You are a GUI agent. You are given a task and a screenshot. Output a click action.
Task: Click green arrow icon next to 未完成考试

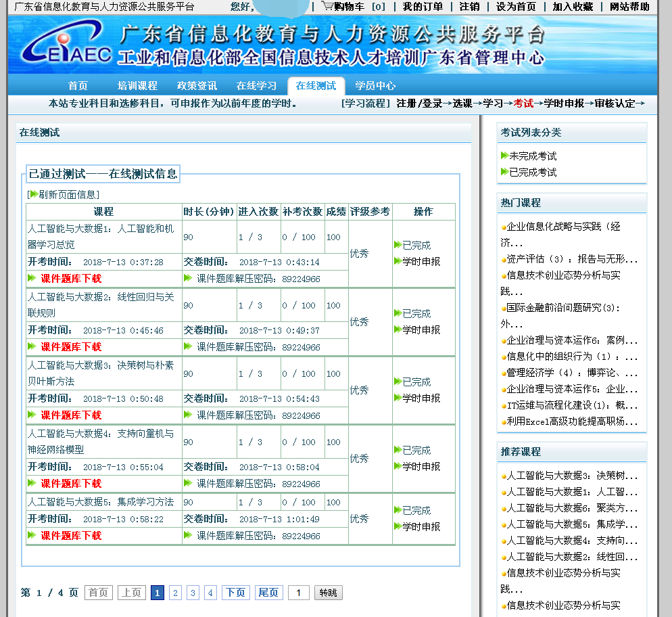pyautogui.click(x=504, y=156)
